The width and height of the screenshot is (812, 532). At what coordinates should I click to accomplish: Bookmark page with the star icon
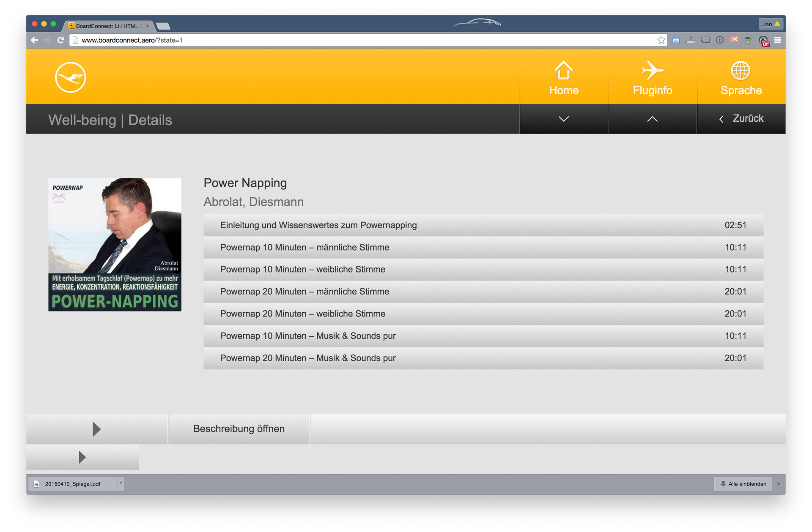(x=661, y=40)
